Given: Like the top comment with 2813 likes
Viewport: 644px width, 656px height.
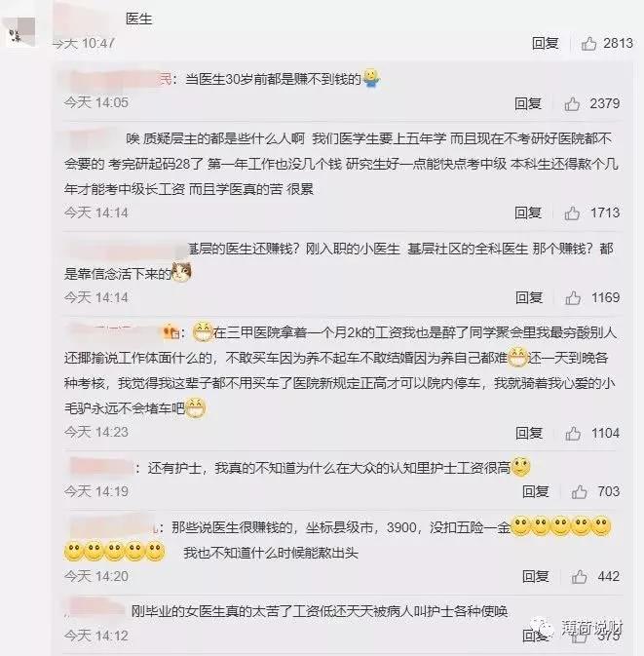Looking at the screenshot, I should pyautogui.click(x=588, y=43).
